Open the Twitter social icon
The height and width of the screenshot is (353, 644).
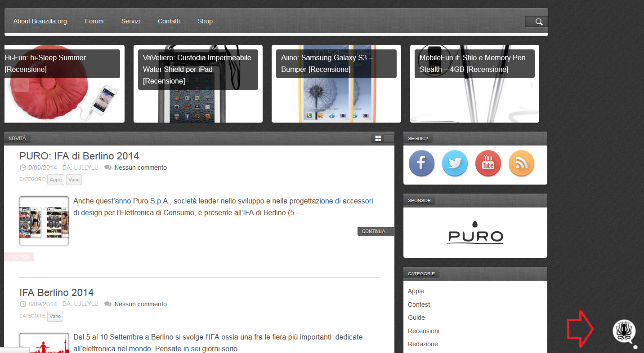(x=455, y=163)
